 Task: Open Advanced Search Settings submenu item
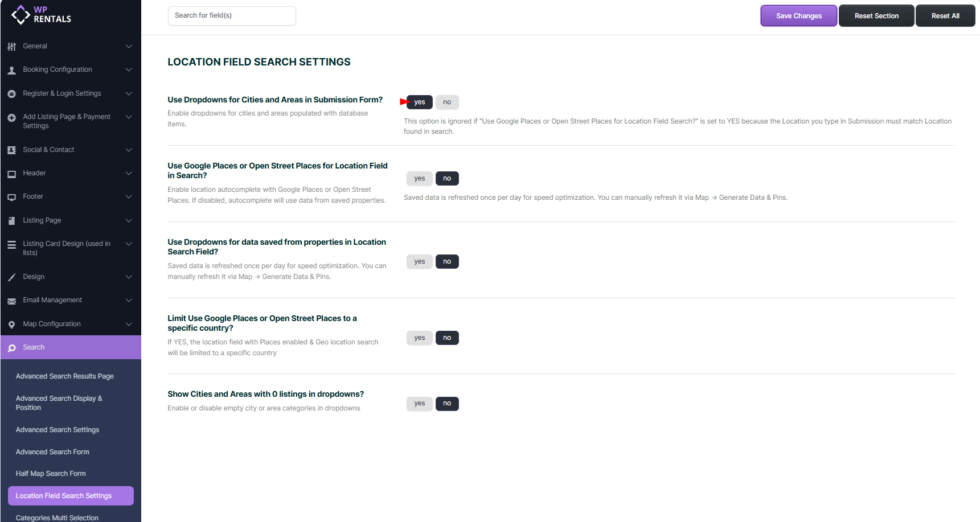(x=58, y=430)
